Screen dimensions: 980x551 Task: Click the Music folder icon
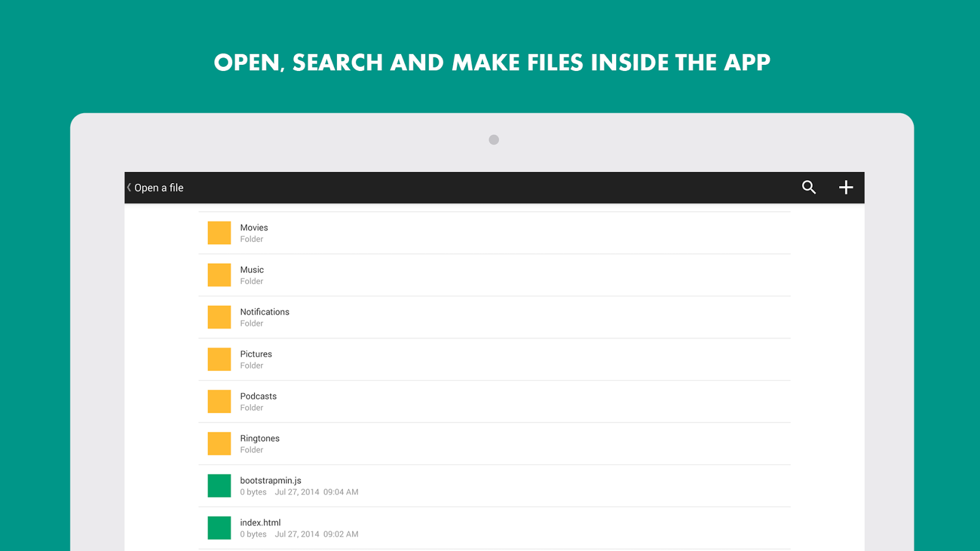tap(219, 275)
